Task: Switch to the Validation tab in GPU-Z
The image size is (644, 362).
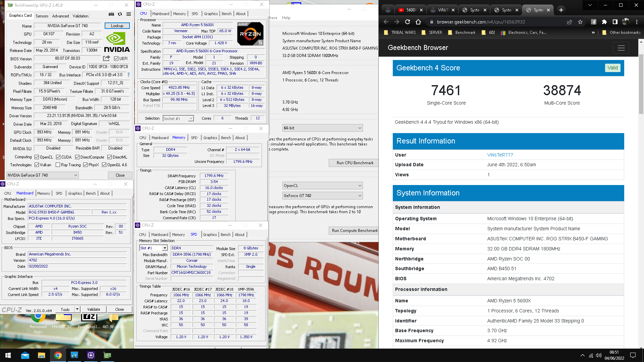Action: 80,16
